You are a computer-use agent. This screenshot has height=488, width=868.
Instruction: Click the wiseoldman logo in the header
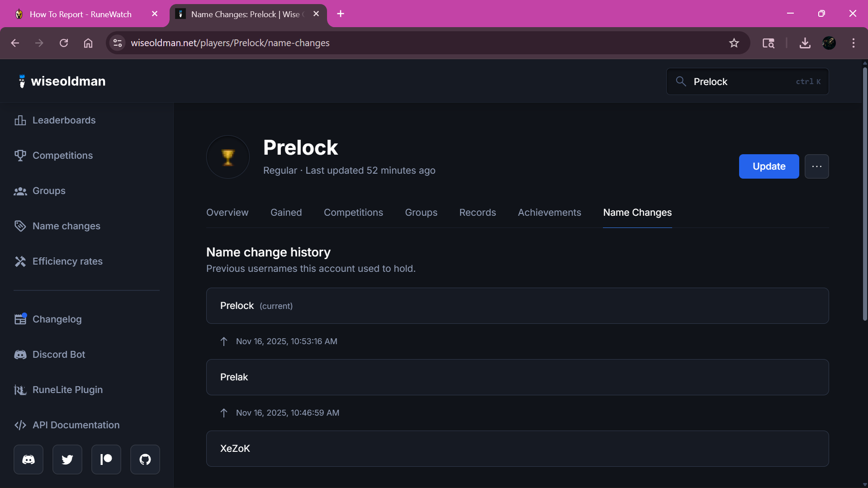62,81
